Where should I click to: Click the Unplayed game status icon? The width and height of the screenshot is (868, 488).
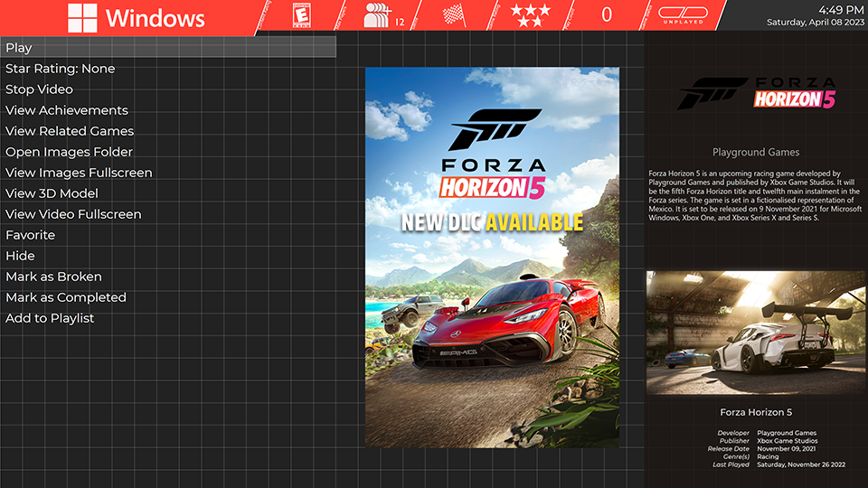[684, 15]
